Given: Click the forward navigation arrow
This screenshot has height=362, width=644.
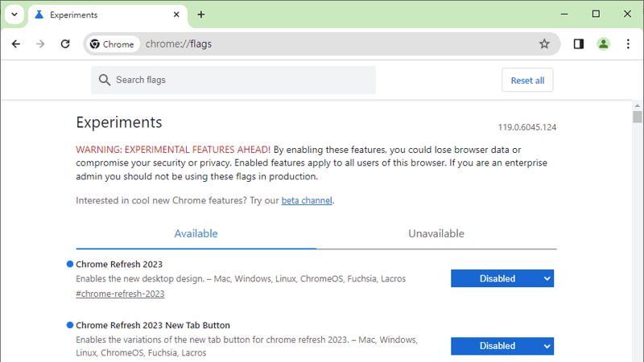Looking at the screenshot, I should pos(40,44).
